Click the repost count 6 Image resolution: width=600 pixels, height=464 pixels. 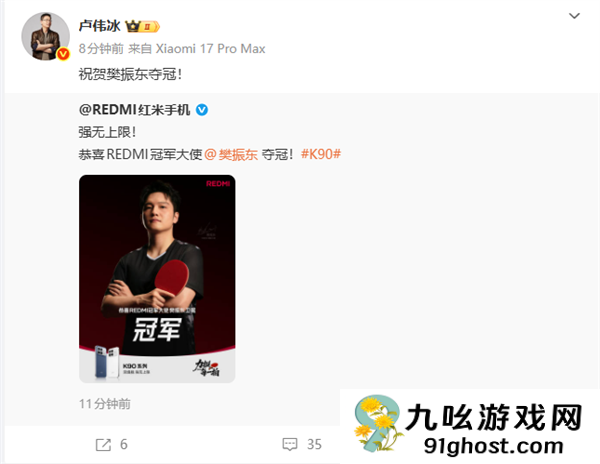[x=124, y=444]
